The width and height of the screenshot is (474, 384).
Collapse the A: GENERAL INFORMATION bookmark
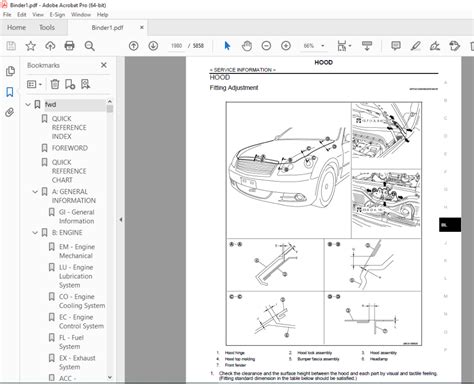point(35,192)
